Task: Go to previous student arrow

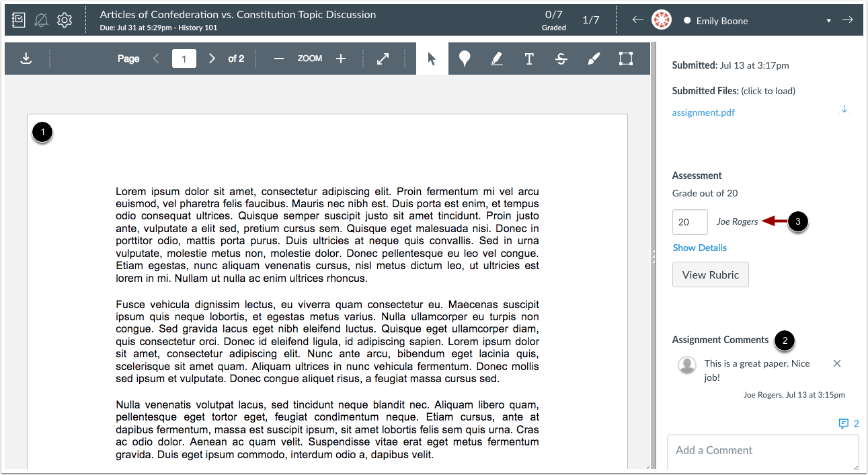Action: pyautogui.click(x=637, y=20)
